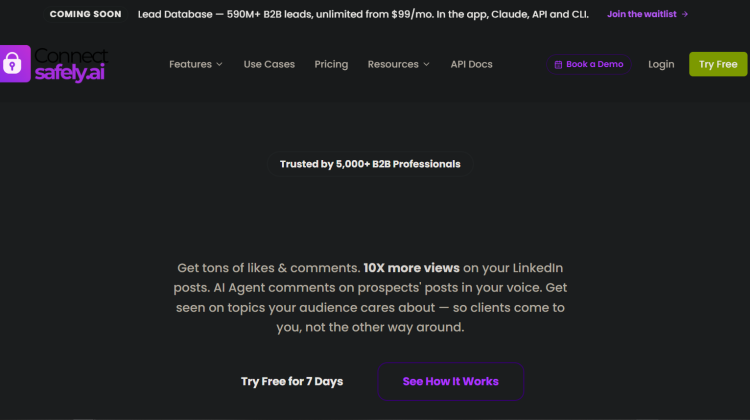Click the Trusted by 5,000+ B2B Professionals badge
This screenshot has height=420, width=750.
[370, 164]
